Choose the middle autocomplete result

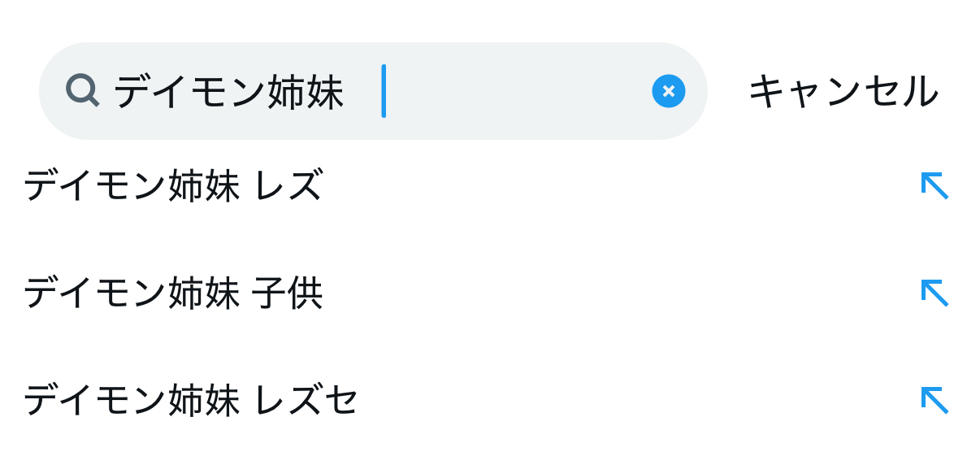click(173, 293)
